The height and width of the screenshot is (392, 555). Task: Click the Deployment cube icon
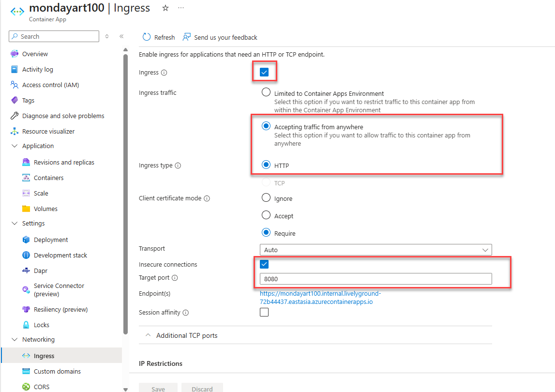tap(26, 240)
